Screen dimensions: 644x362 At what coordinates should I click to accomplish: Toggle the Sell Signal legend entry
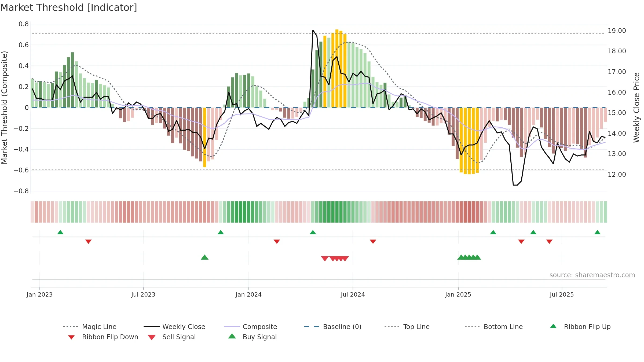(172, 337)
